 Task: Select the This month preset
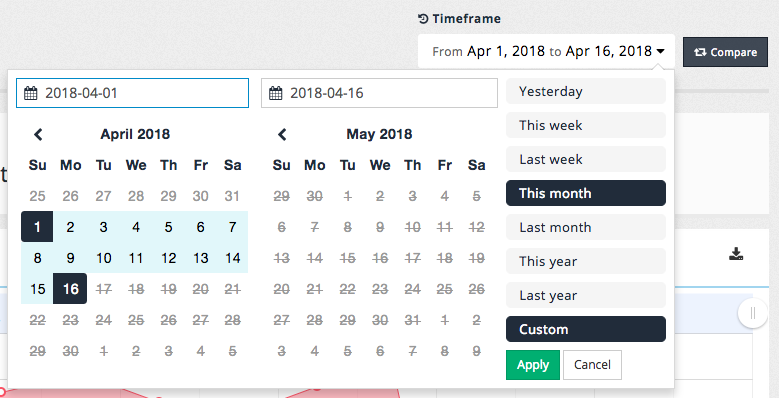[x=586, y=193]
